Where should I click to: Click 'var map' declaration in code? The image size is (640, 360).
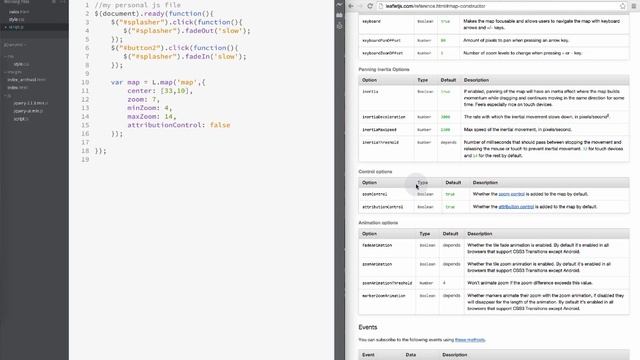click(125, 82)
